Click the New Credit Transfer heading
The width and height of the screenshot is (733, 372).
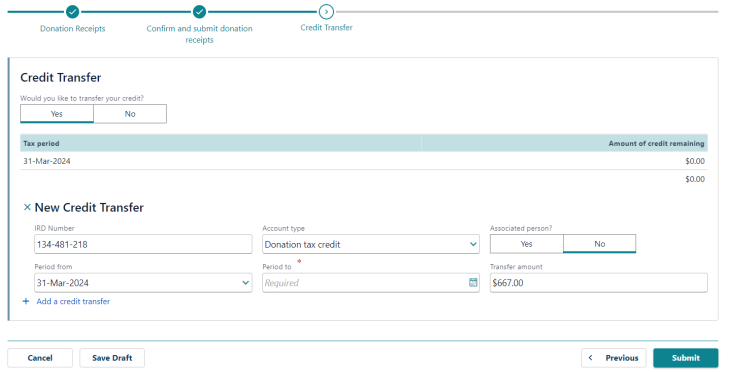(89, 207)
